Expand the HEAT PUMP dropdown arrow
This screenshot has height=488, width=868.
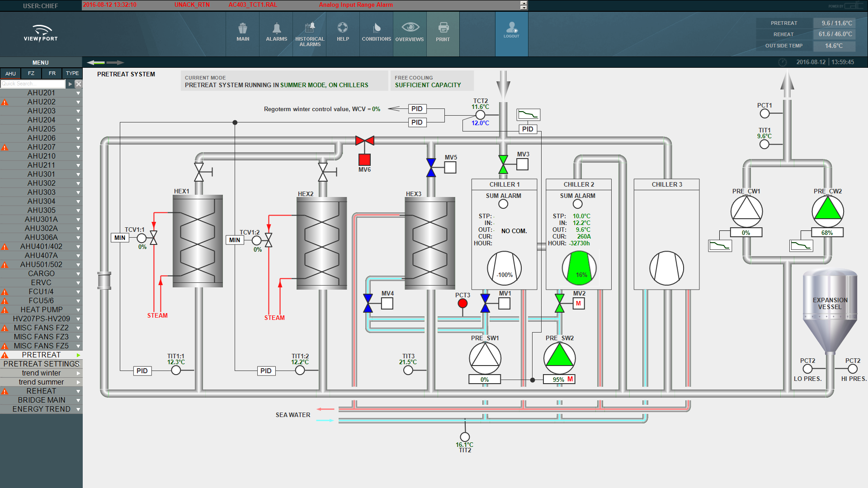pyautogui.click(x=78, y=310)
